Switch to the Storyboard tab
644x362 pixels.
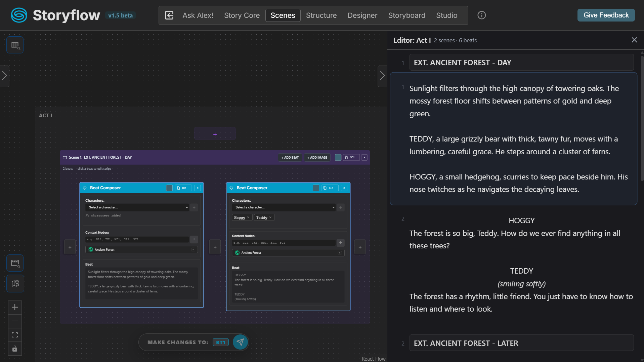tap(407, 15)
